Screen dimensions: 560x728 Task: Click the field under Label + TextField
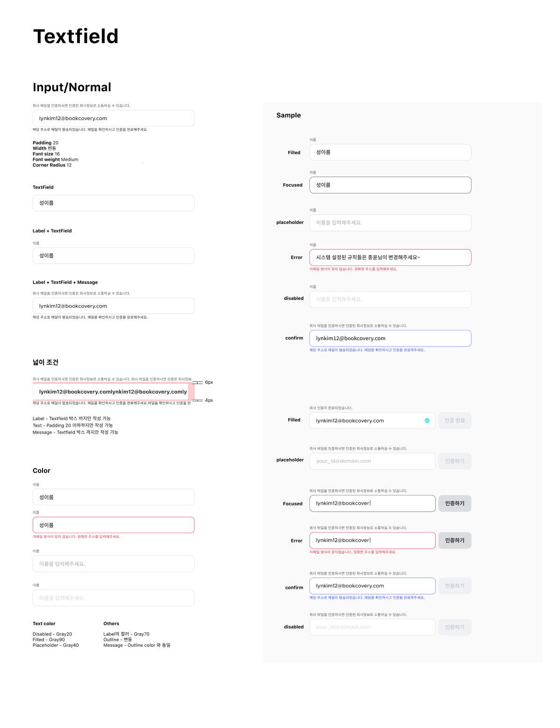pyautogui.click(x=113, y=256)
